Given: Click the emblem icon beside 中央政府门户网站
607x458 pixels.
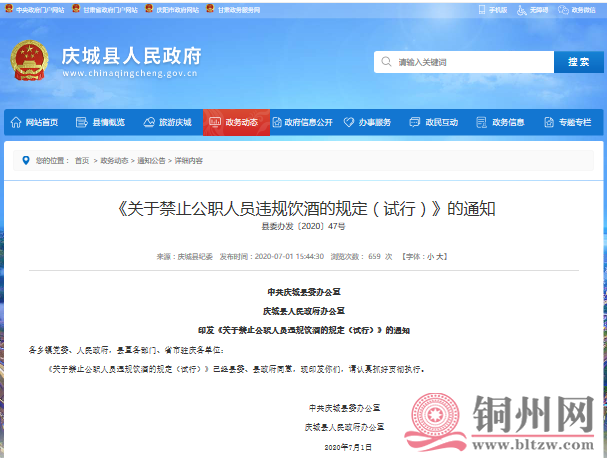Looking at the screenshot, I should 9,9.
